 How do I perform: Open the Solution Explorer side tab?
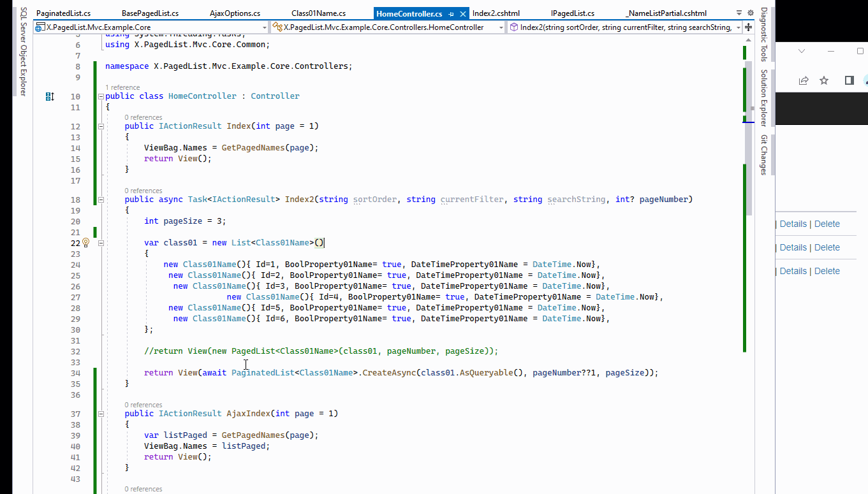763,98
